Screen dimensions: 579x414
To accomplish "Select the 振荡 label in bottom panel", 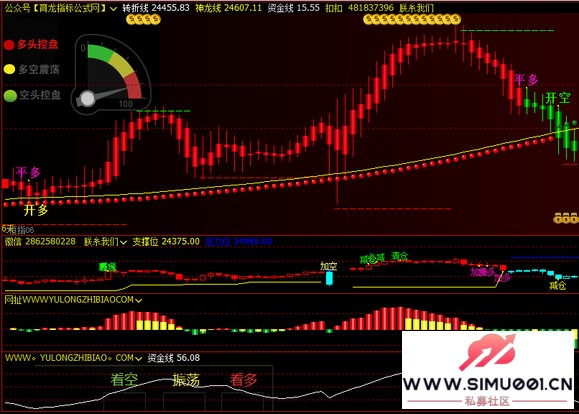I will (x=186, y=380).
